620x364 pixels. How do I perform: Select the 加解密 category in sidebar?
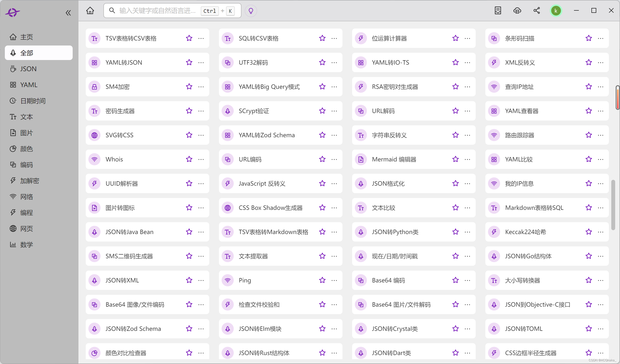30,181
